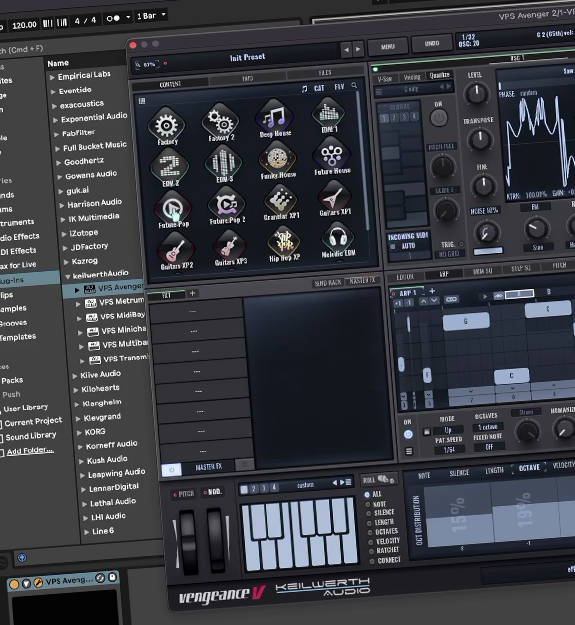Switch to the CONTENT browser tab
The width and height of the screenshot is (575, 625).
tap(170, 85)
